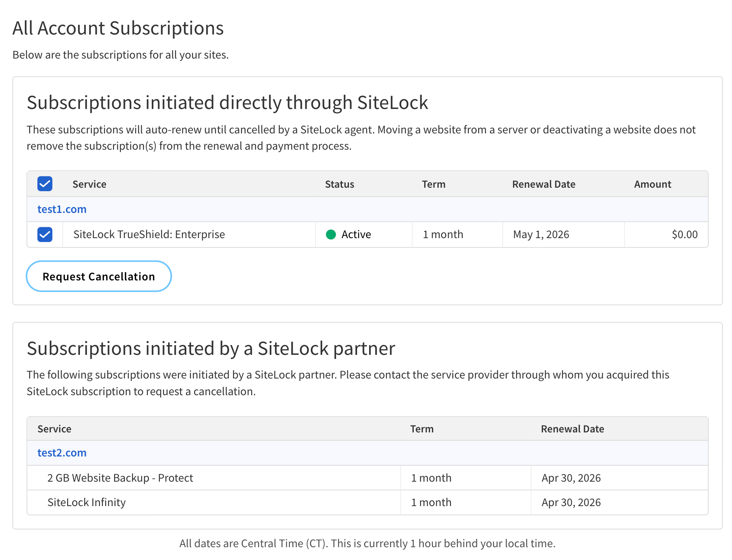Click the Term header in direct subscriptions table
This screenshot has height=560, width=732.
(x=434, y=184)
